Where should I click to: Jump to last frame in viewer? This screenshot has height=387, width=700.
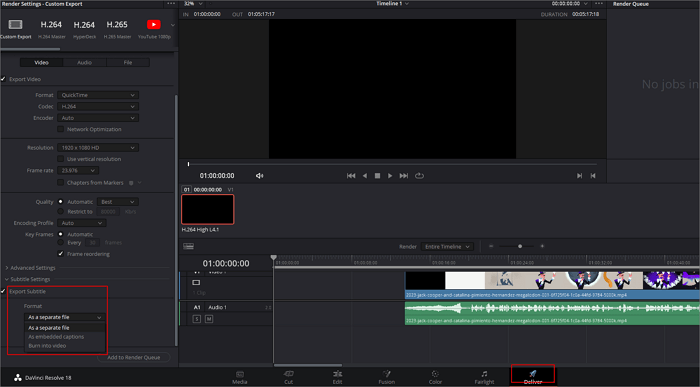pos(404,176)
